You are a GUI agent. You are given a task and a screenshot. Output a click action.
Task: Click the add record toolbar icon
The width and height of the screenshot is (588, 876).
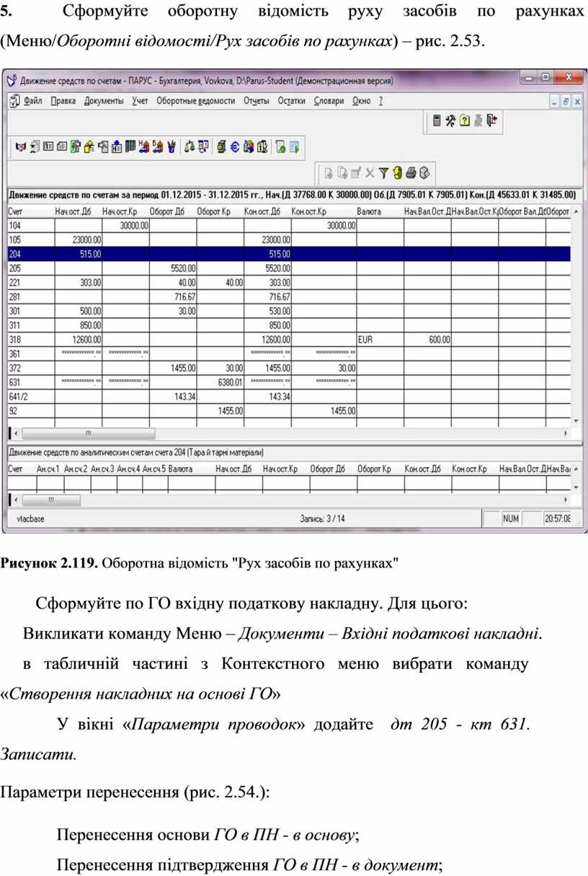329,172
